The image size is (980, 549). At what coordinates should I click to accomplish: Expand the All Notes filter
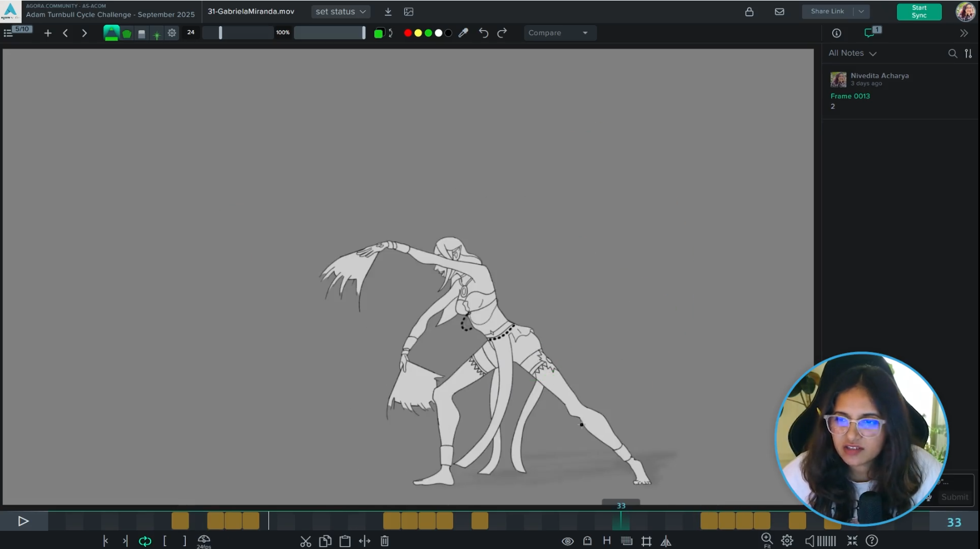(x=852, y=53)
